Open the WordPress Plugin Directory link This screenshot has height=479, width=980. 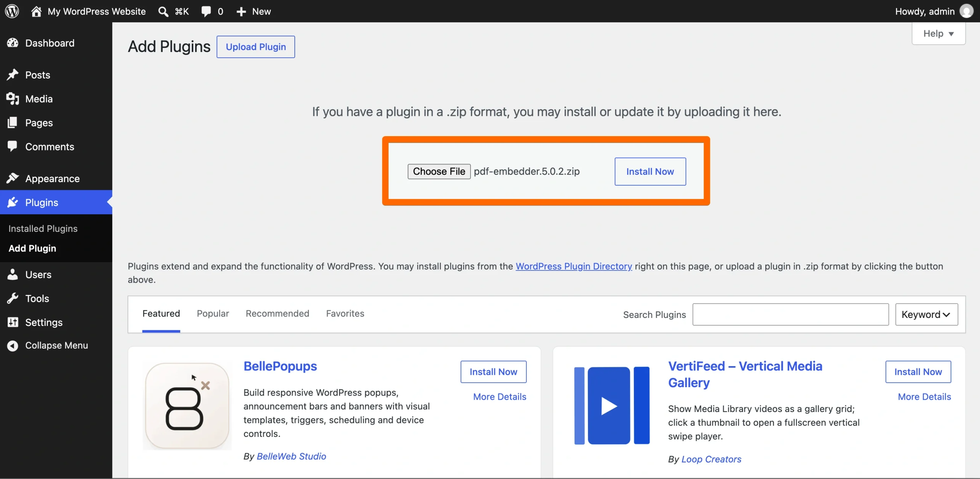(573, 266)
